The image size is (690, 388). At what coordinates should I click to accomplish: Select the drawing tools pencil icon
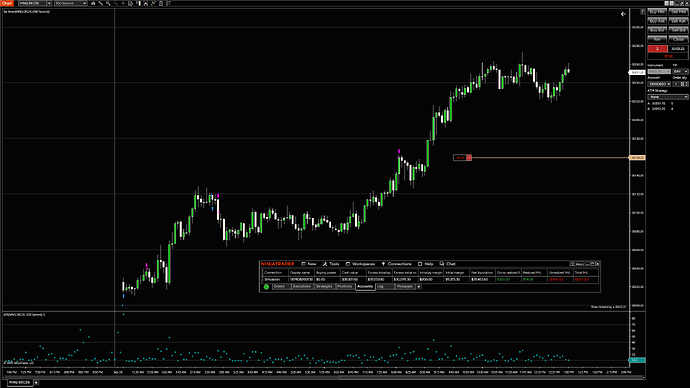[100, 3]
